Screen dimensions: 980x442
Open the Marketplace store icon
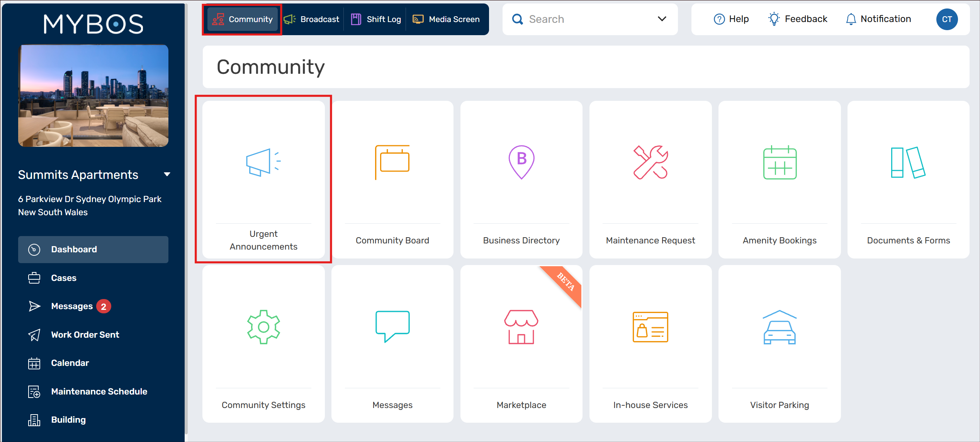point(521,327)
